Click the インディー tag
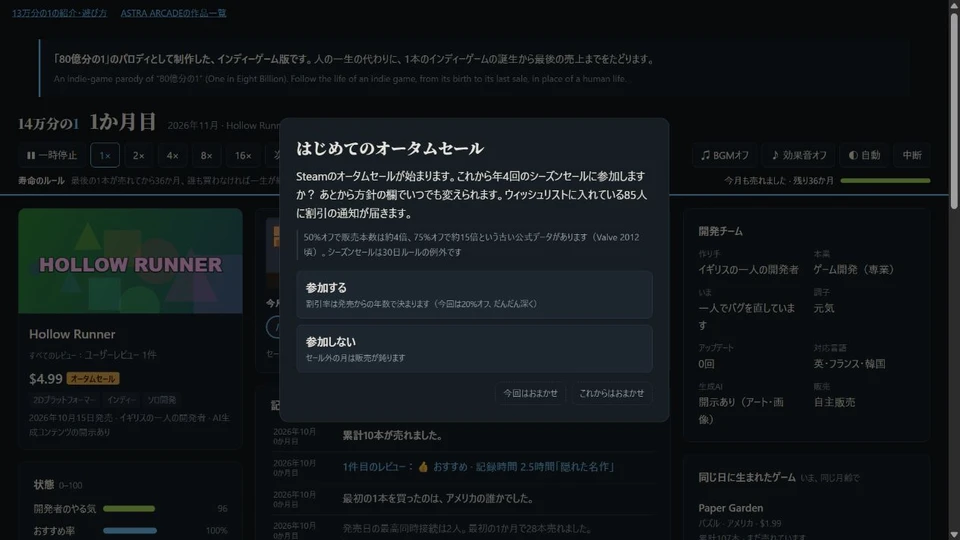 click(121, 400)
